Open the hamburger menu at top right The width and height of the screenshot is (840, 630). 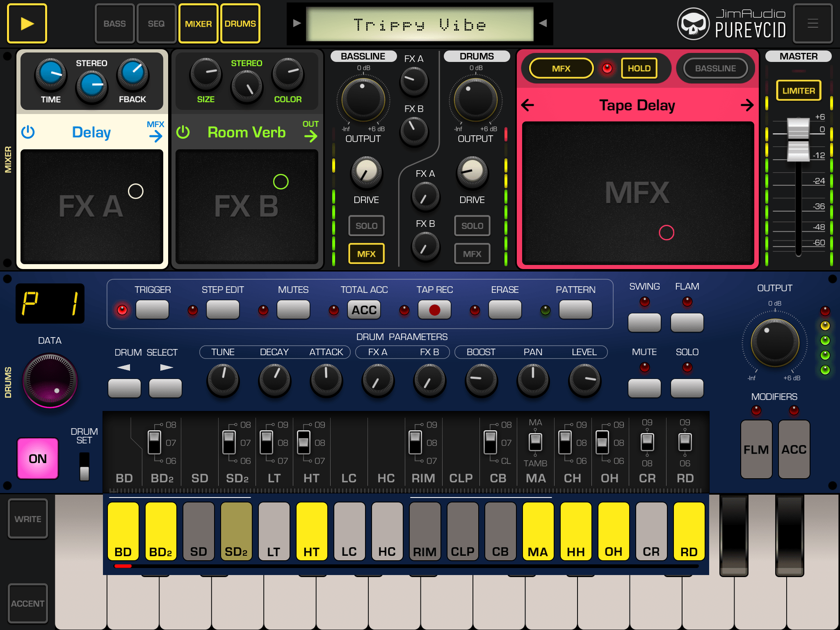[x=813, y=24]
